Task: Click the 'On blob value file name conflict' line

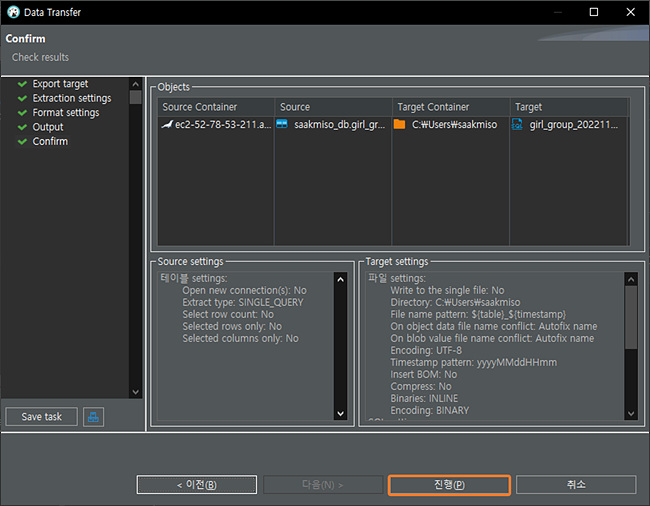Action: coord(492,339)
